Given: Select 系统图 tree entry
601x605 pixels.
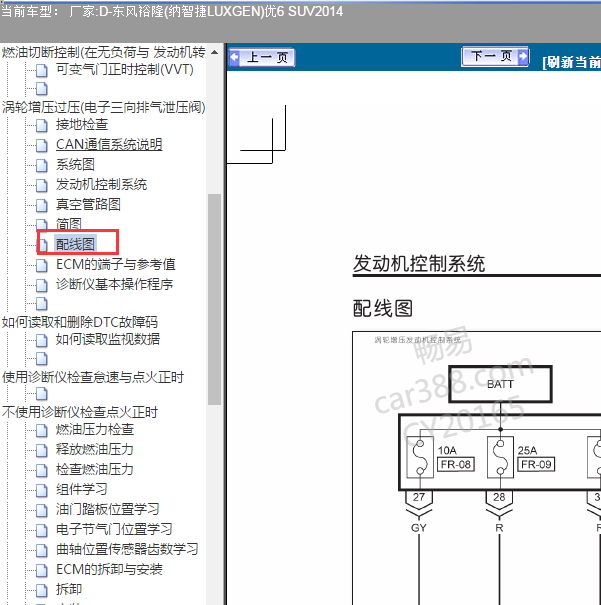Looking at the screenshot, I should [x=75, y=164].
